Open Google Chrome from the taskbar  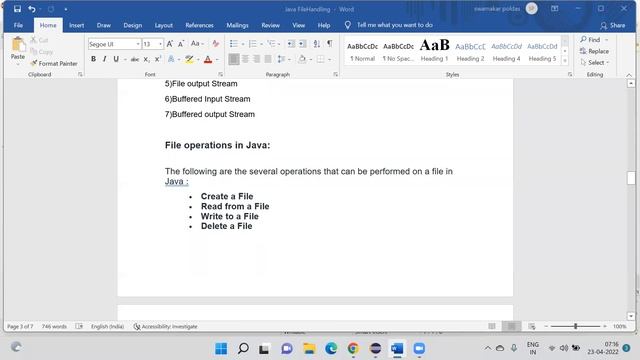[353, 349]
